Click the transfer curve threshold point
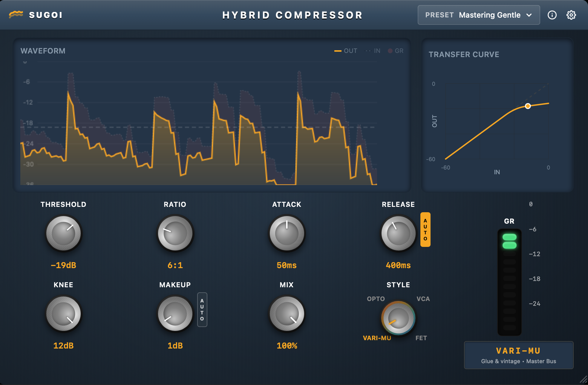Viewport: 588px width, 385px height. pos(528,106)
